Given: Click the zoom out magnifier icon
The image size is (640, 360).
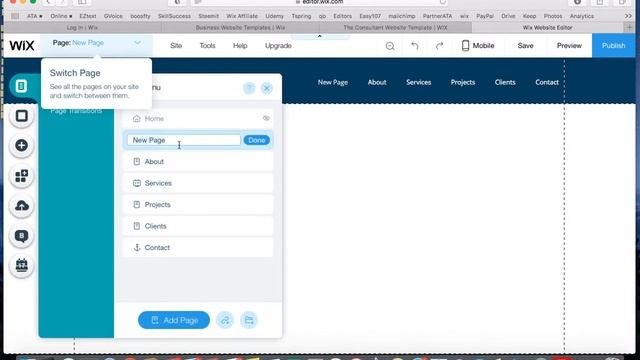Looking at the screenshot, I should point(390,46).
